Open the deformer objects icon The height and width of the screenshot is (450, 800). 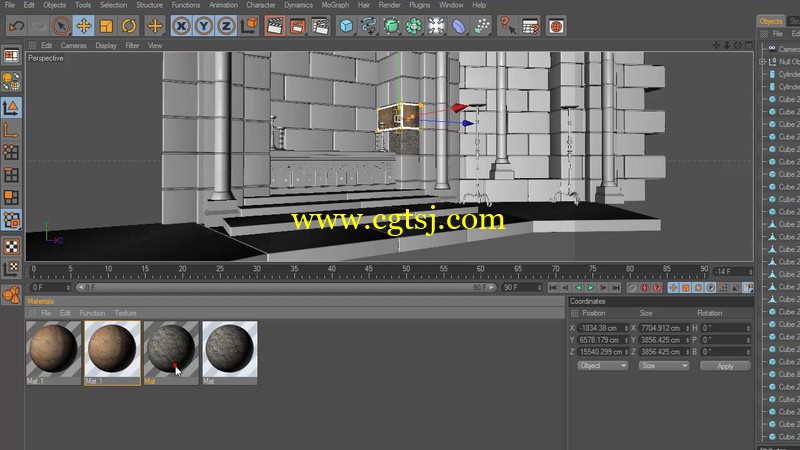[x=459, y=26]
